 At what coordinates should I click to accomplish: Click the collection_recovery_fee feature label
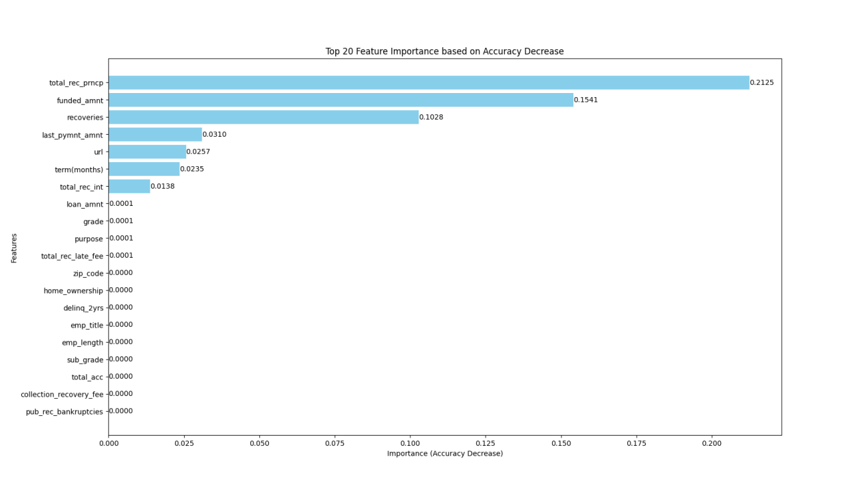click(x=62, y=395)
